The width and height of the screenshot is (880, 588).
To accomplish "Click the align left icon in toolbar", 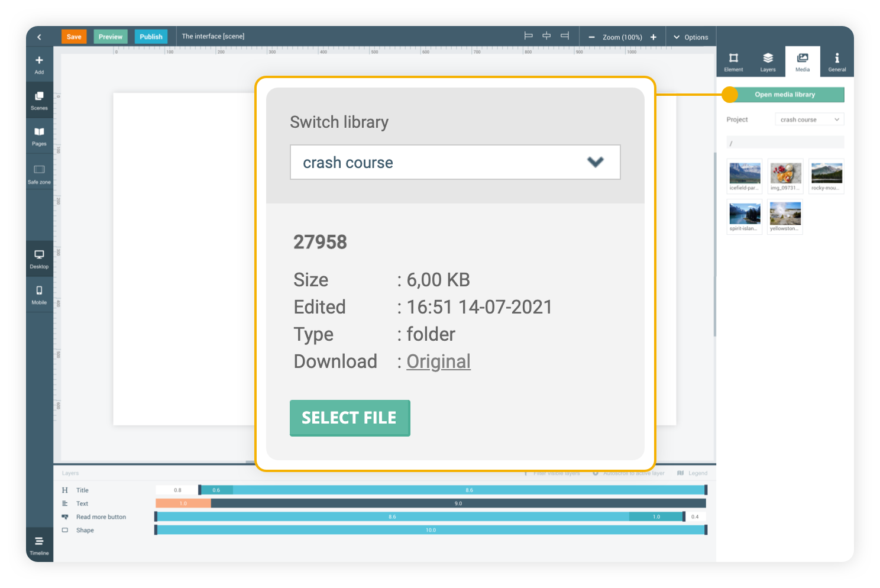I will click(x=528, y=36).
